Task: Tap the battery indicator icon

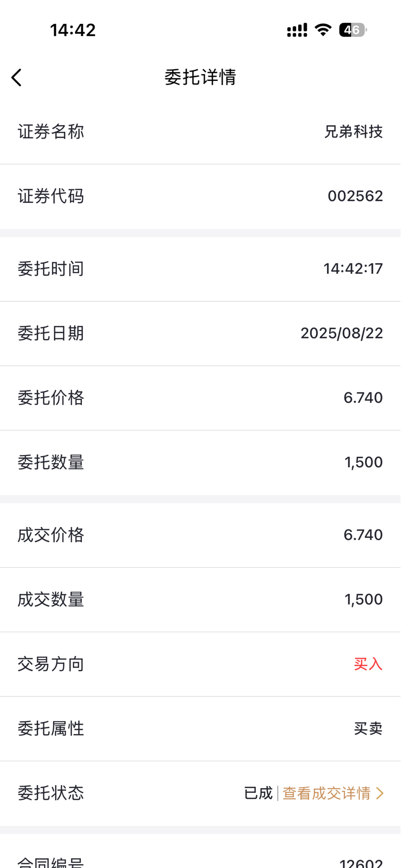Action: 353,30
